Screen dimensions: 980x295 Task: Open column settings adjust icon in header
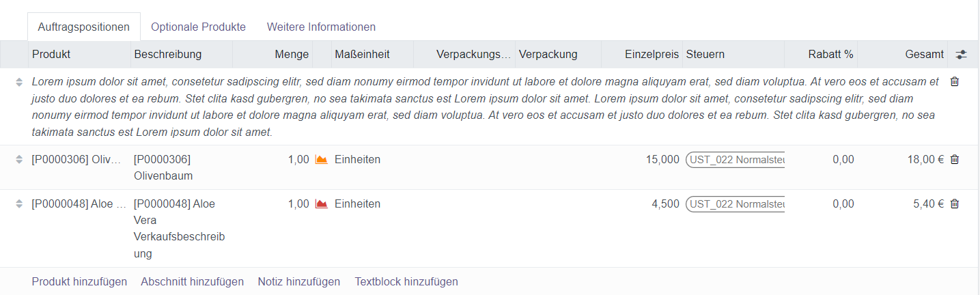pos(961,55)
